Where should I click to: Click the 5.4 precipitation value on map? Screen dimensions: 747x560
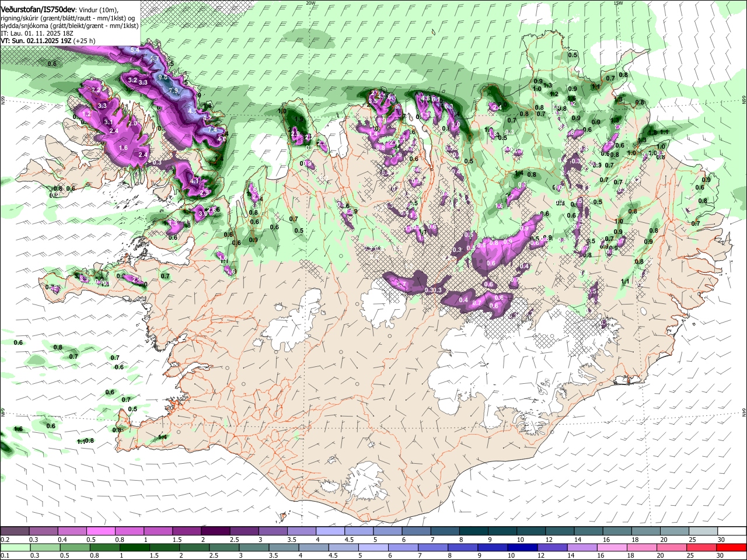coord(135,51)
